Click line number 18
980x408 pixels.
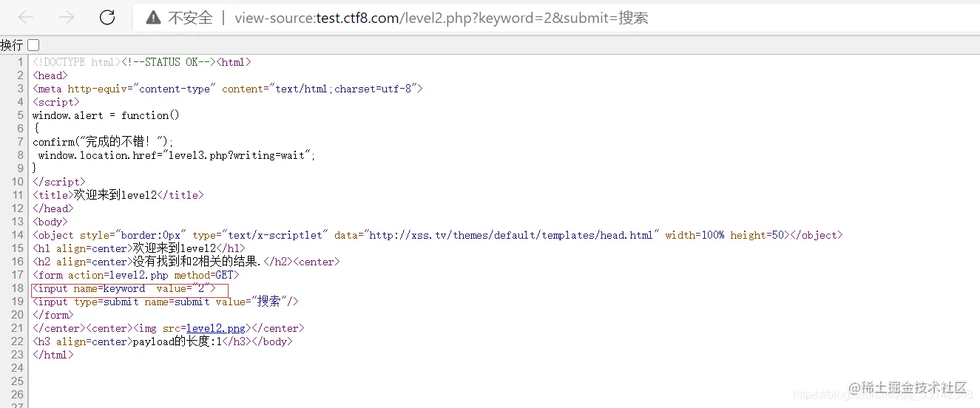coord(18,288)
